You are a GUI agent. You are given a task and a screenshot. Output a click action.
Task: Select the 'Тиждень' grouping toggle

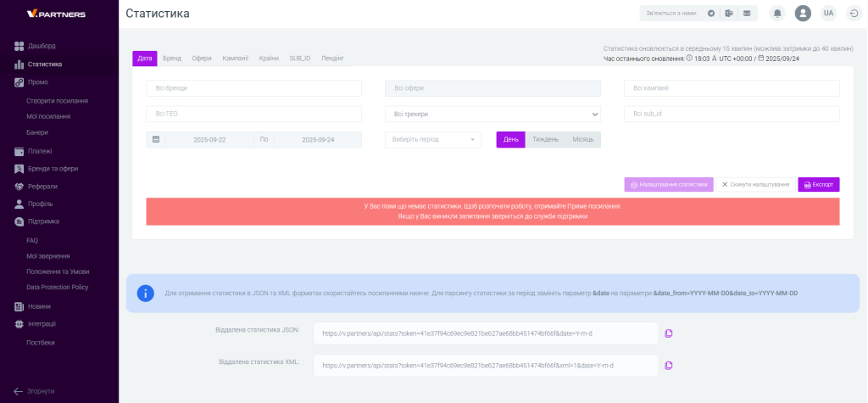545,139
